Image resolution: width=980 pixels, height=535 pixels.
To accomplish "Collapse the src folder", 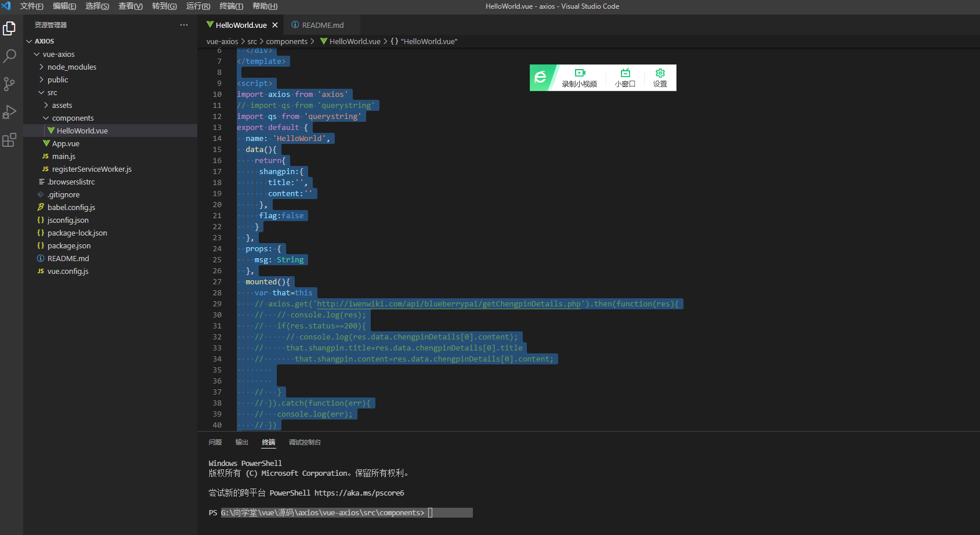I will (x=41, y=92).
